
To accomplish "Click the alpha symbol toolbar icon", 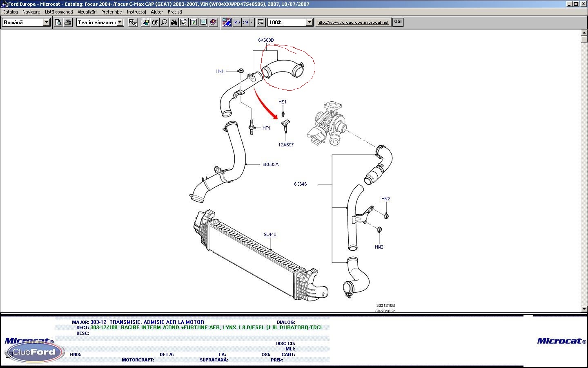I will [x=154, y=22].
